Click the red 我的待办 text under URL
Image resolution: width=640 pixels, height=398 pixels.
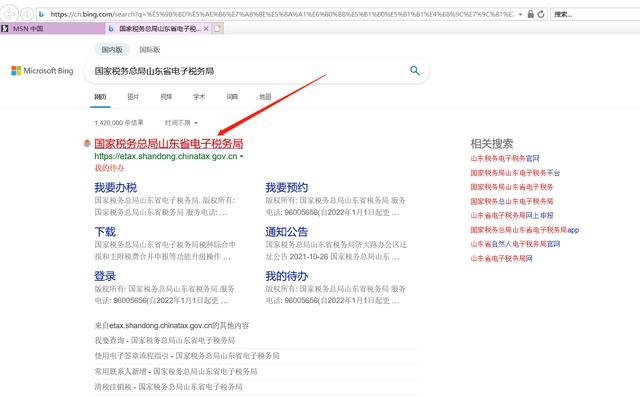coord(109,168)
